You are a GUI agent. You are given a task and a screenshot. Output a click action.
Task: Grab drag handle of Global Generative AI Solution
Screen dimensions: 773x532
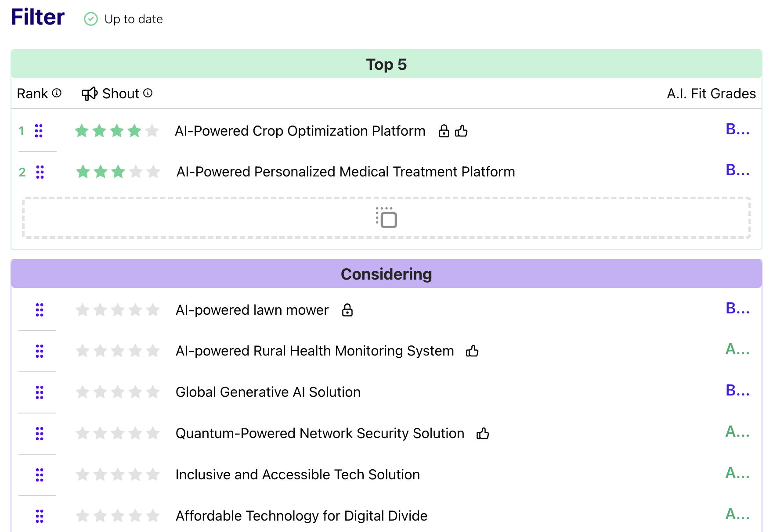[40, 392]
